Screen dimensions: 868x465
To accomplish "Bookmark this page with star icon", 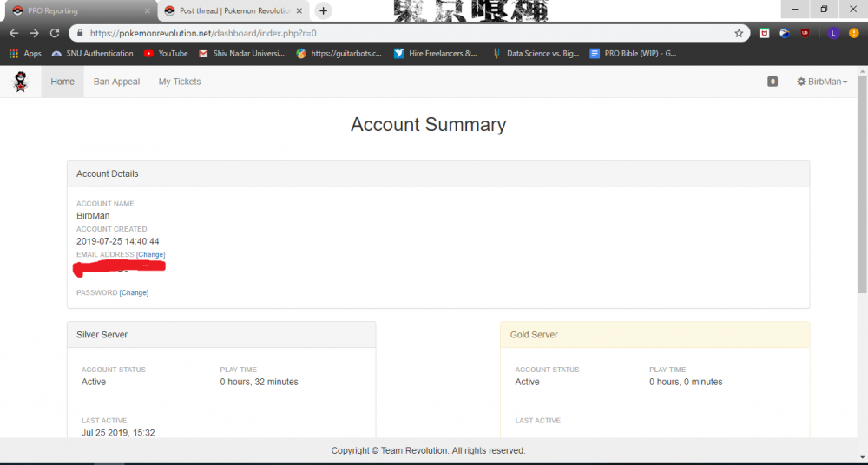I will (739, 33).
